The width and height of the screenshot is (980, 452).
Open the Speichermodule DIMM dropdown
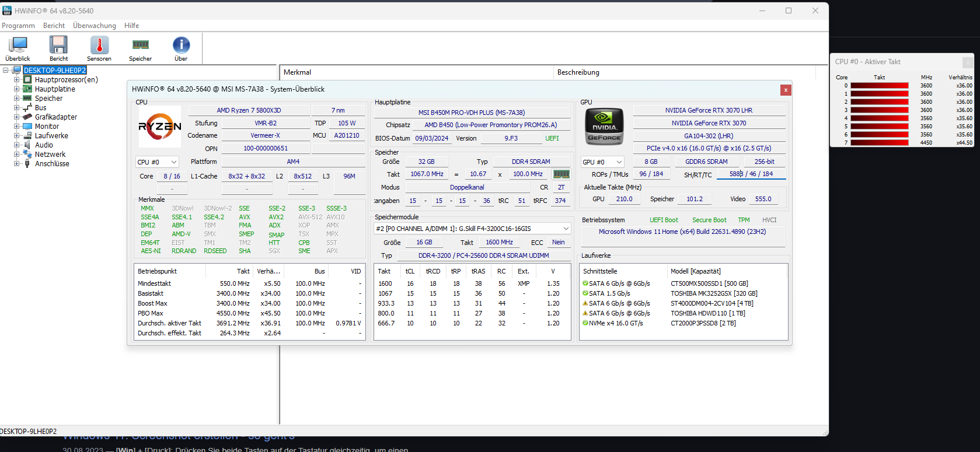[472, 229]
